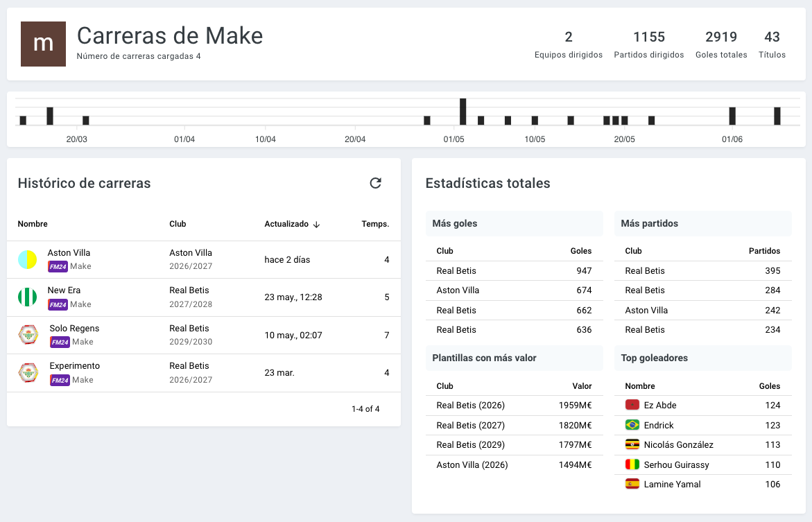Screen dimensions: 812x522
Task: Click the "2919 Goles totales" stat
Action: [x=721, y=44]
